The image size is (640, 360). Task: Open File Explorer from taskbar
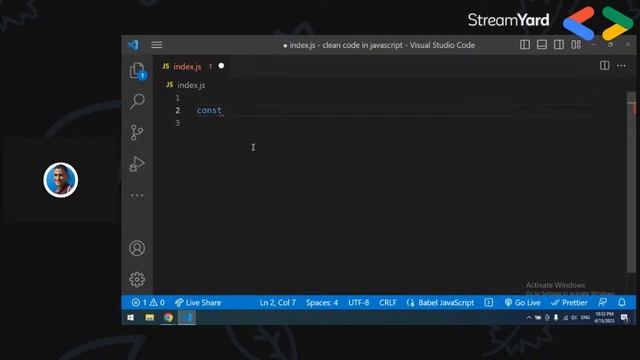click(150, 317)
